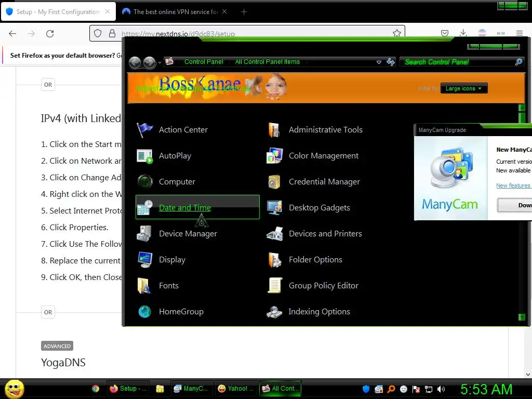Open the Fonts folder icon

[144, 285]
